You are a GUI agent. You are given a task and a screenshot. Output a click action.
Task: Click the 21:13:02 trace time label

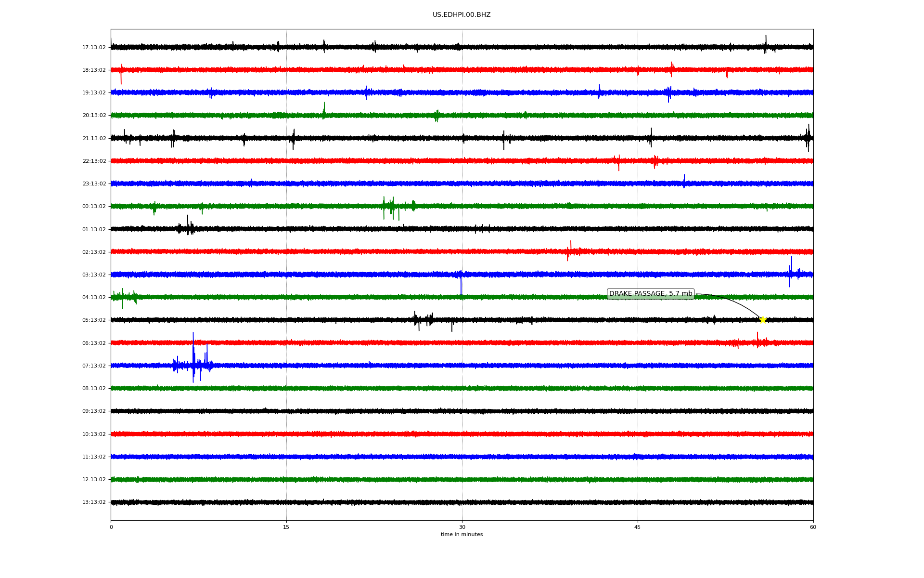pos(94,138)
